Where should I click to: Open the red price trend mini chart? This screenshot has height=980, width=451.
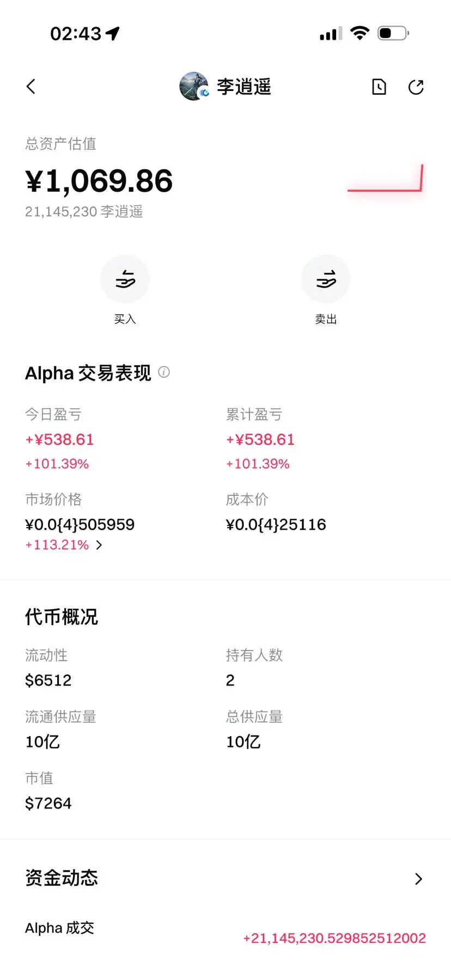tap(385, 178)
